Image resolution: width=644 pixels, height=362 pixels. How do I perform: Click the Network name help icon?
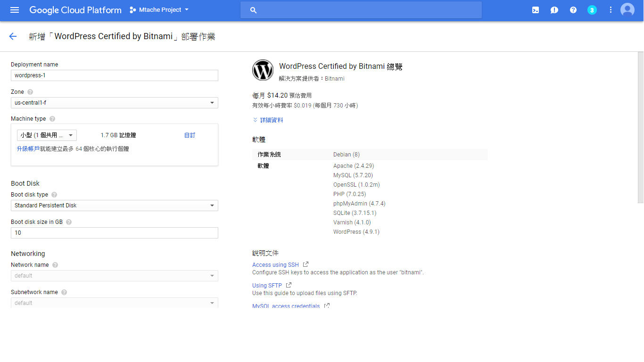click(x=55, y=265)
